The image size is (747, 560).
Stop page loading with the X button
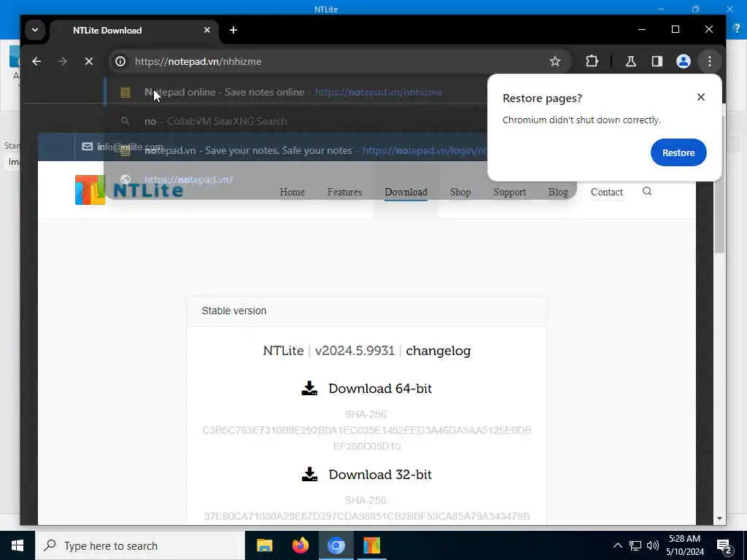coord(88,61)
